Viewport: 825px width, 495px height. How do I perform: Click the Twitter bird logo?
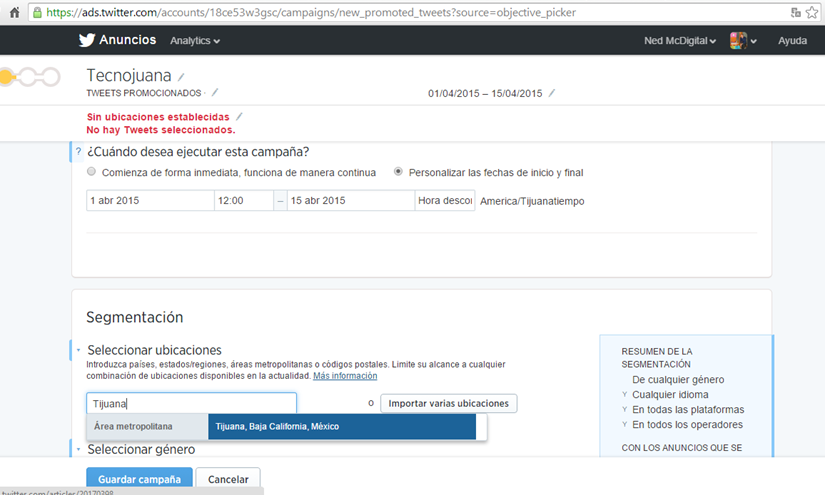(87, 40)
